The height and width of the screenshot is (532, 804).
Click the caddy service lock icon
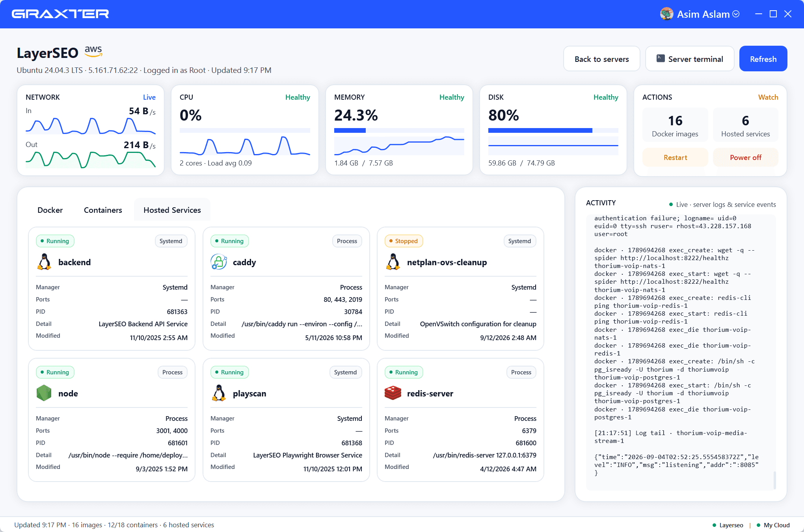[219, 262]
